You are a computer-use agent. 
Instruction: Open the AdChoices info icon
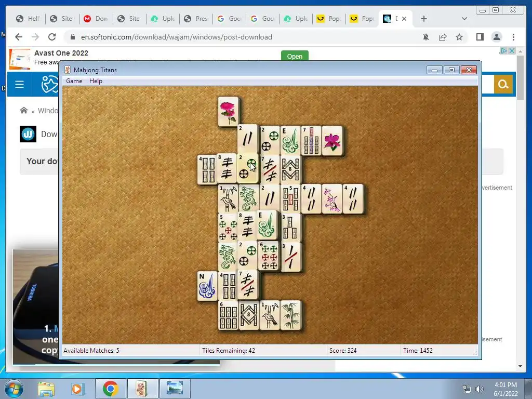pyautogui.click(x=504, y=50)
